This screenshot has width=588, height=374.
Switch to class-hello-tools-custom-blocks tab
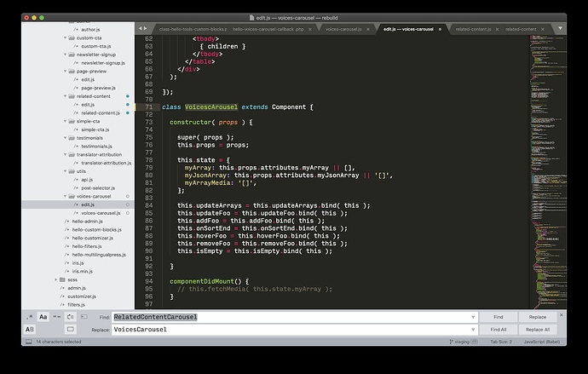click(x=193, y=29)
